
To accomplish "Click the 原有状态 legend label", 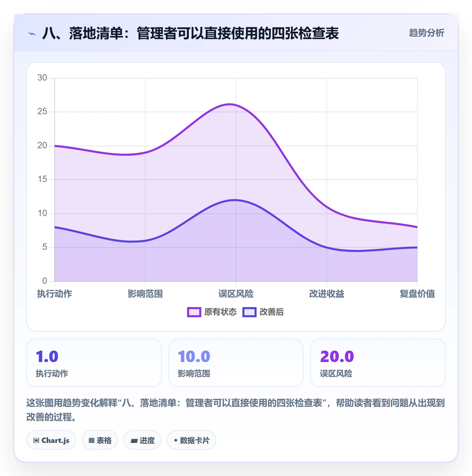I will (x=220, y=312).
